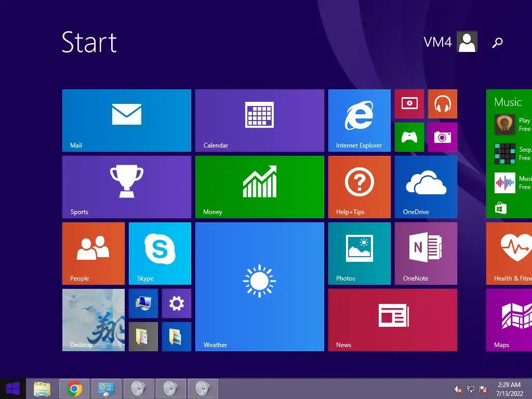Click the muted volume tray icon
This screenshot has width=532, height=399.
[458, 389]
